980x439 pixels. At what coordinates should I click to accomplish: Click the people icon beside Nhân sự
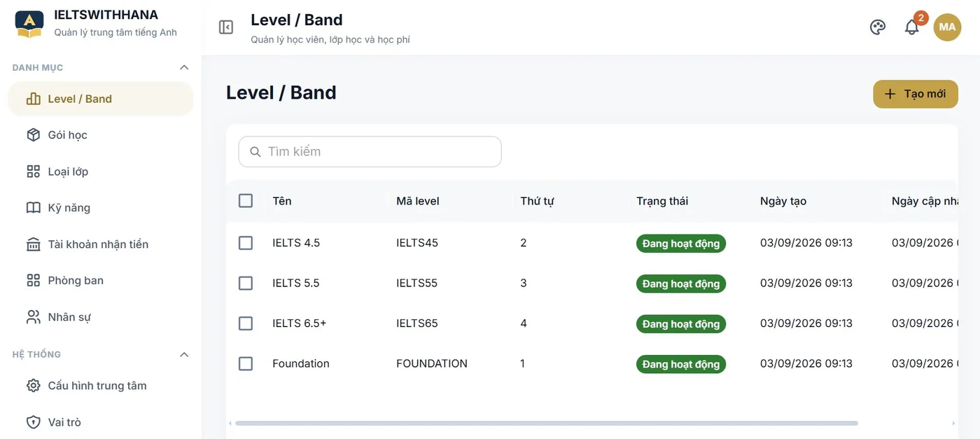(x=33, y=317)
